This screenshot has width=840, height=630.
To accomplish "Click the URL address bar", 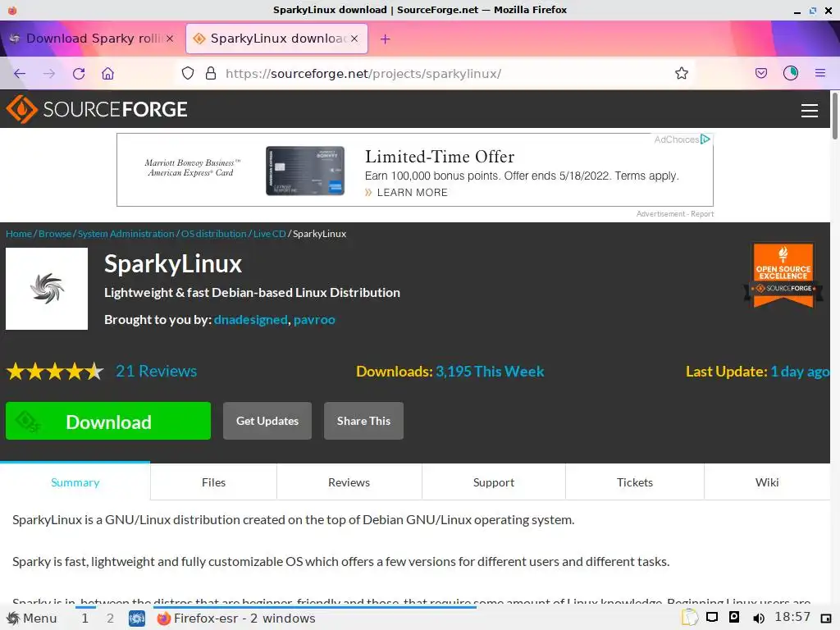I will coord(434,73).
